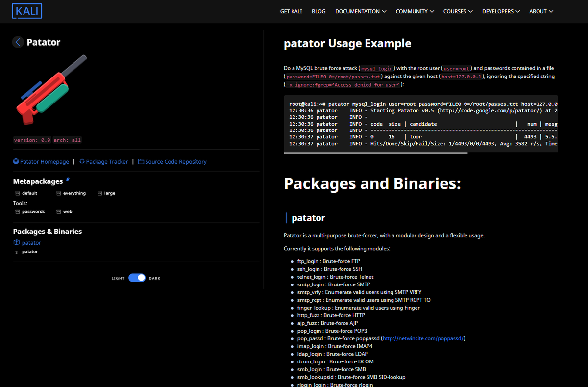The image size is (588, 387).
Task: Click the LIGHT label by theme switch
Action: (x=118, y=278)
